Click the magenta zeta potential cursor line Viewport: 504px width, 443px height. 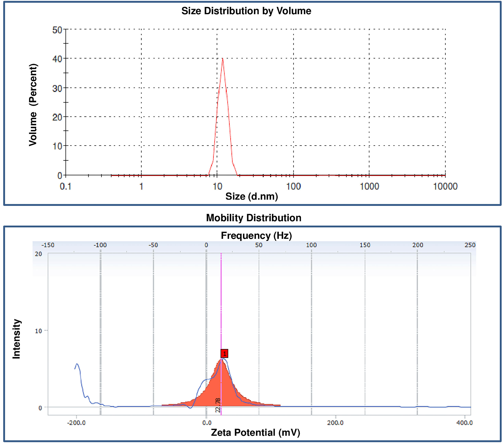coord(221,308)
